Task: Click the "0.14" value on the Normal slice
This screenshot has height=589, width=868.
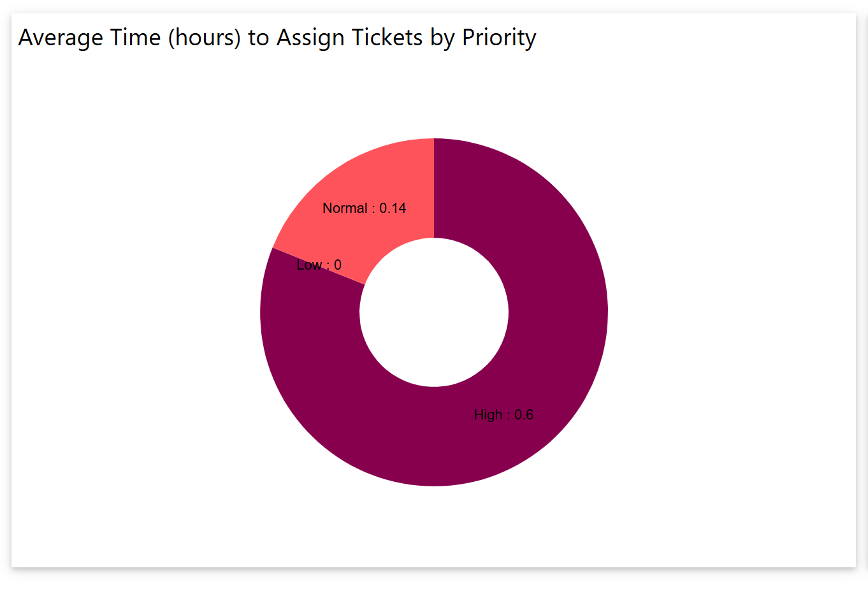Action: pos(393,208)
